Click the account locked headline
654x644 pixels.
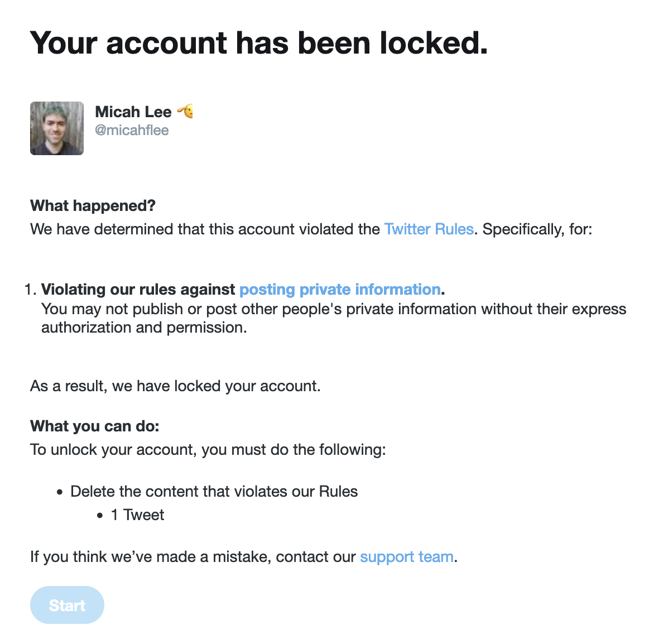[x=259, y=43]
